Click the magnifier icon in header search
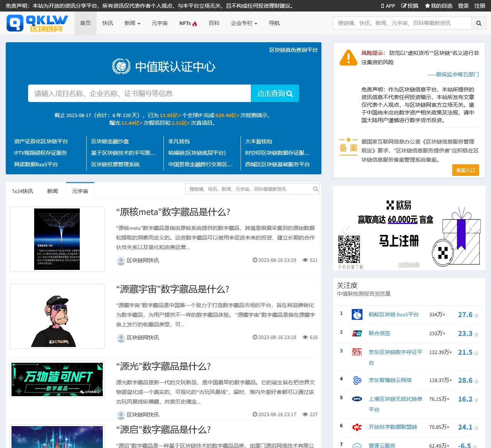The image size is (491, 448). 478,23
